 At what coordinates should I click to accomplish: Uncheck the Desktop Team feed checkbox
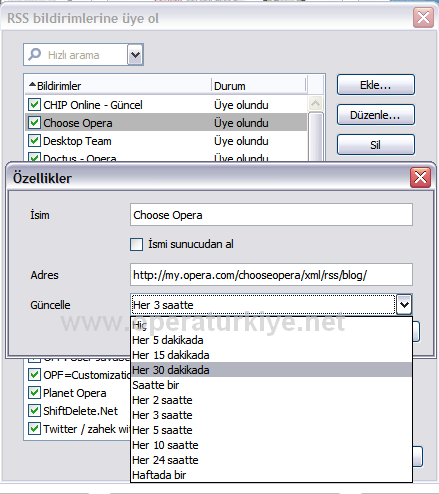[34, 141]
